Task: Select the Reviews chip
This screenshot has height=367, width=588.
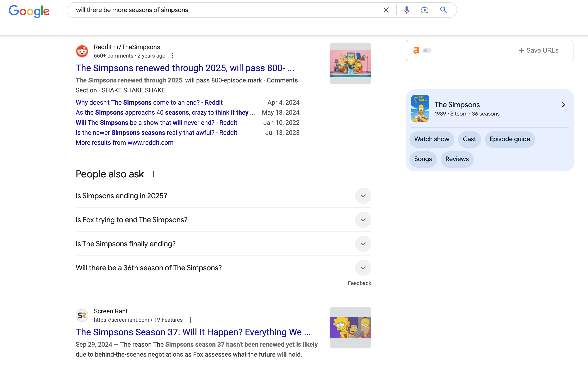Action: pos(457,159)
